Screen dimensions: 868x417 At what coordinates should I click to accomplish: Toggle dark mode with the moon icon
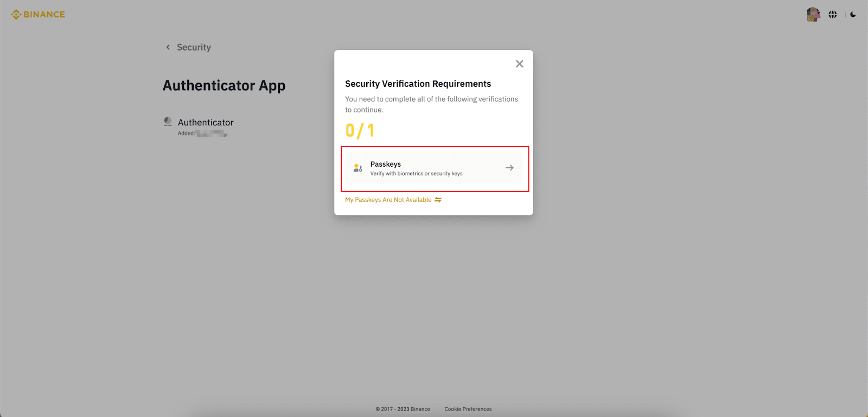pos(853,15)
